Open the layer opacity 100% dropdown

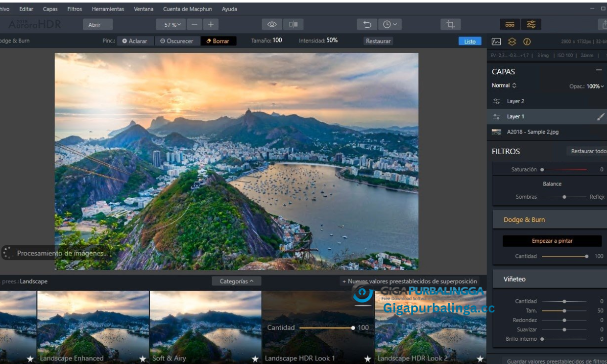(x=595, y=86)
